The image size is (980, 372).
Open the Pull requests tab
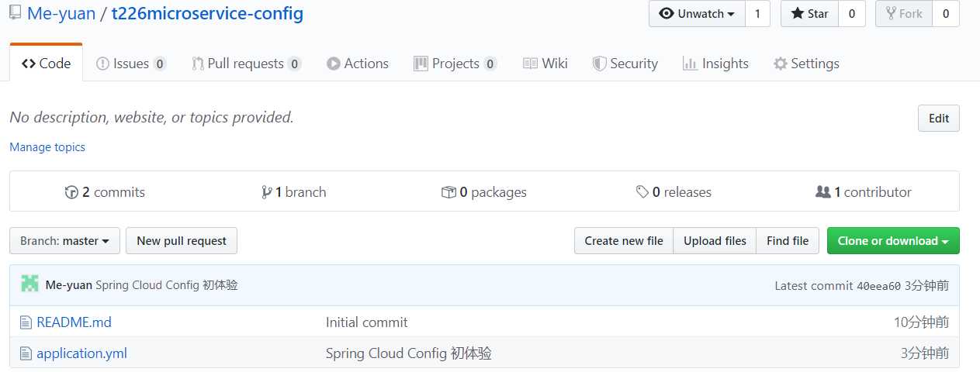(x=245, y=64)
